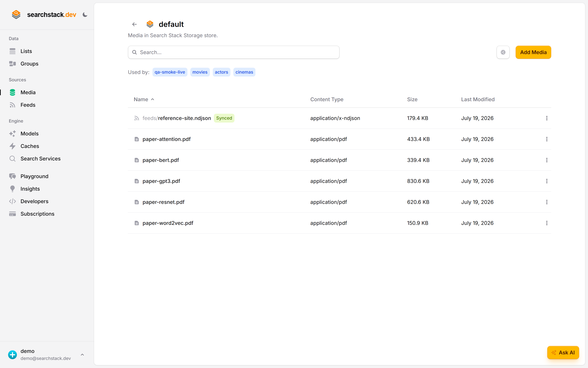Open the movies tag
The image size is (588, 368).
coord(200,72)
